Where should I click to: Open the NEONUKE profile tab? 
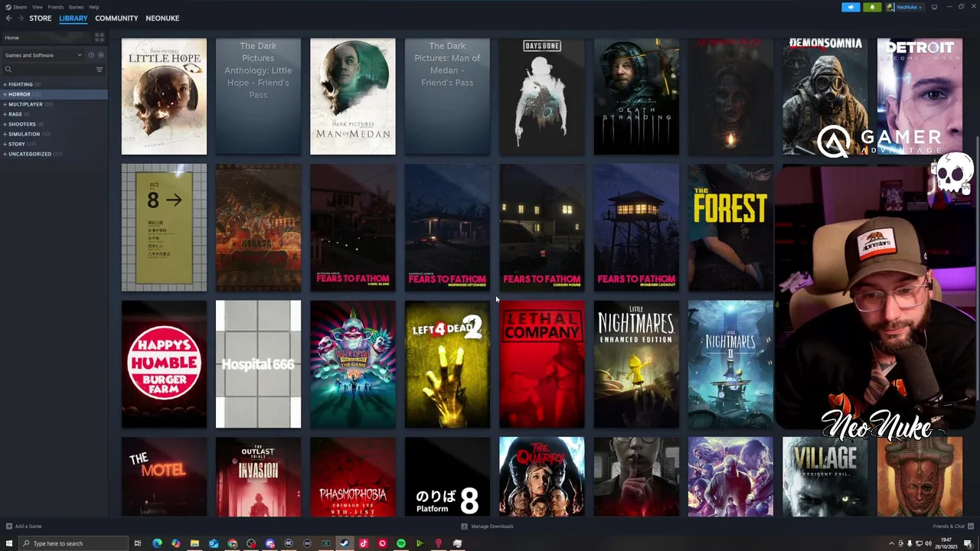point(162,18)
